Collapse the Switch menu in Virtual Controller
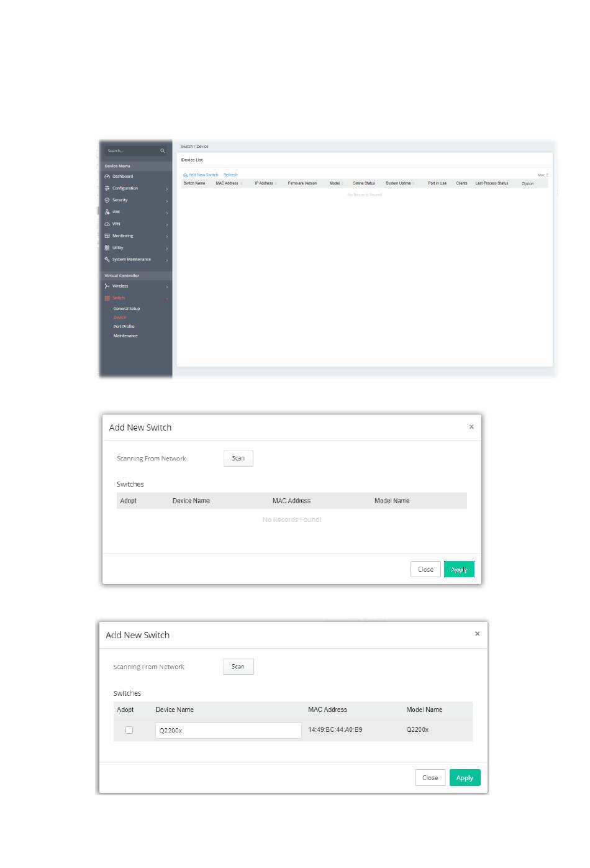The height and width of the screenshot is (868, 590). click(167, 298)
